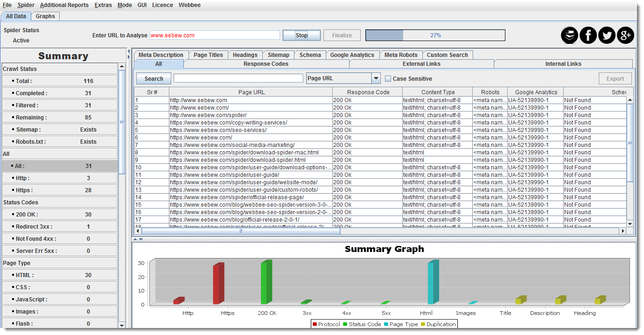
Task: Sort by the Page URL column header
Action: click(251, 92)
